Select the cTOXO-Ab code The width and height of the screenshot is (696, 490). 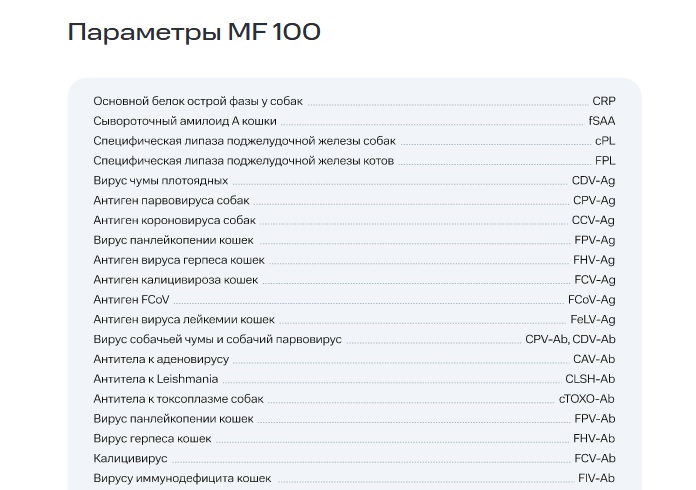(x=587, y=399)
